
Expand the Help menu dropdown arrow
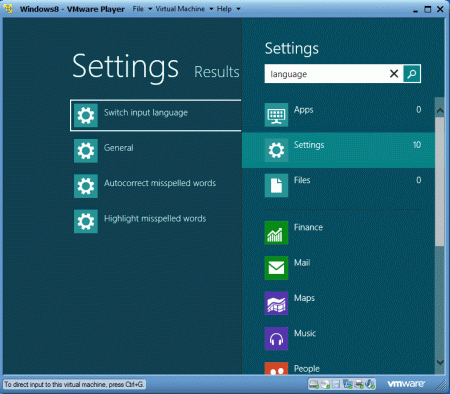point(238,9)
